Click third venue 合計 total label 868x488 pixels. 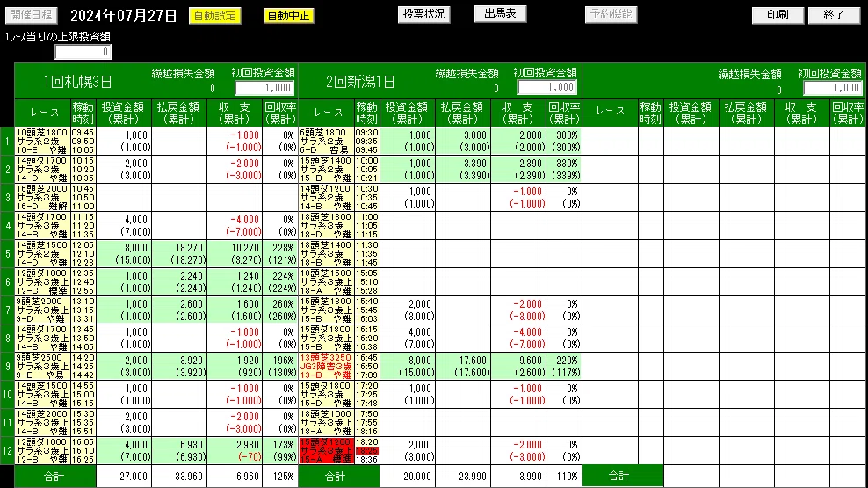pos(623,476)
